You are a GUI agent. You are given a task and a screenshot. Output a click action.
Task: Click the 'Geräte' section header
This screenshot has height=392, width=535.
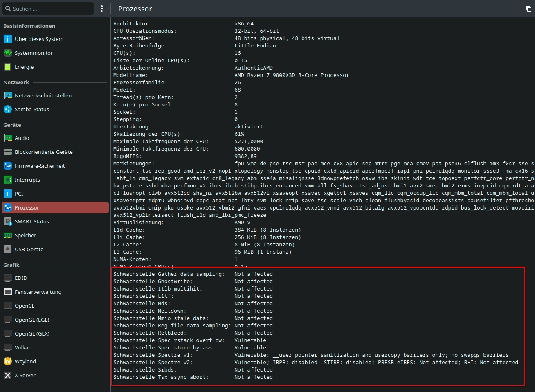pyautogui.click(x=12, y=125)
